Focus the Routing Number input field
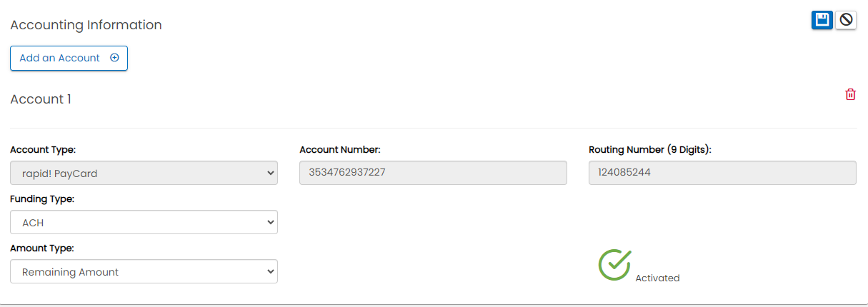Viewport: 868px width, 307px height. (x=722, y=173)
